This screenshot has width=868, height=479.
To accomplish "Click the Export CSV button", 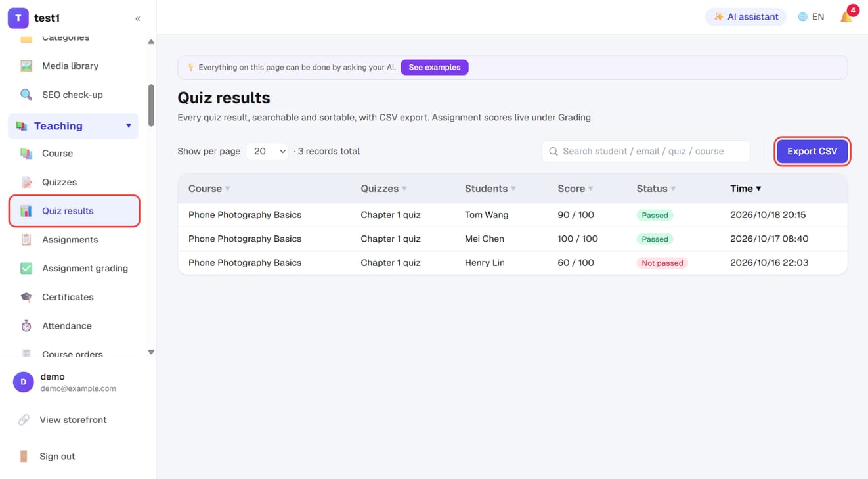I will [x=812, y=151].
